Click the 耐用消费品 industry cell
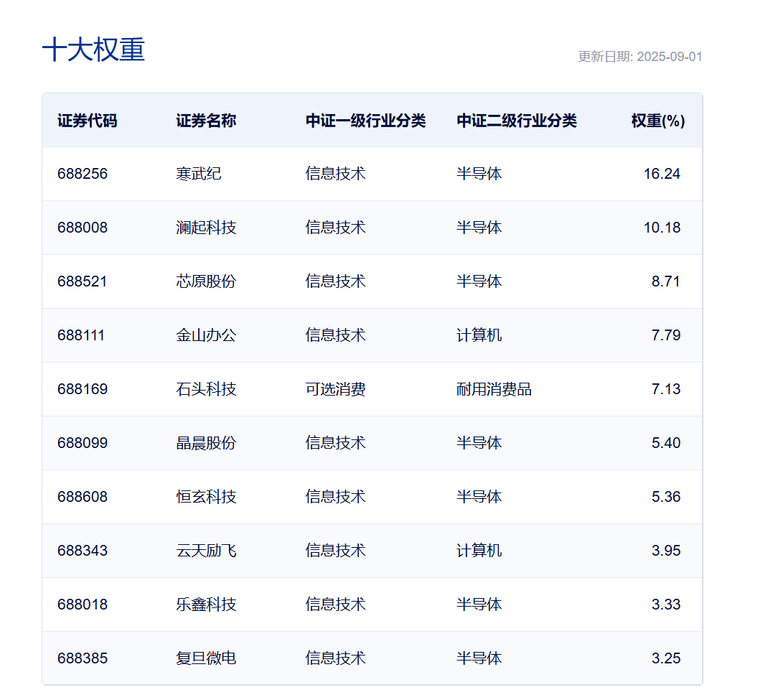 pos(494,389)
